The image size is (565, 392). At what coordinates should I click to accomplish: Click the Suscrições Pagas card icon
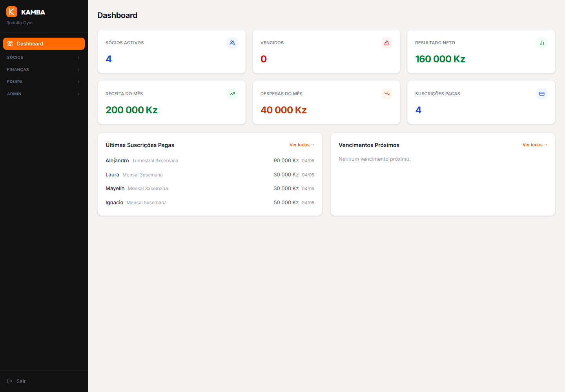pyautogui.click(x=542, y=94)
